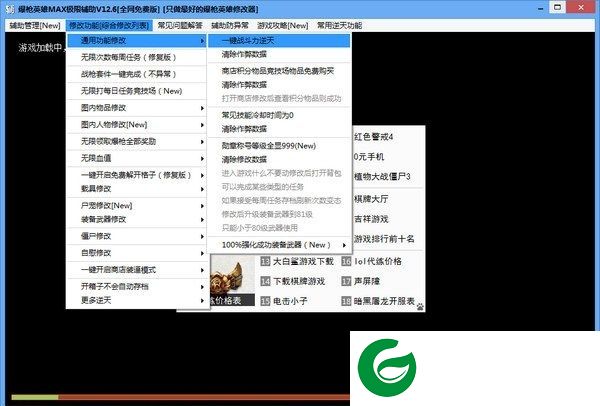Open the 吉祥游戏 link
Image resolution: width=600 pixels, height=406 pixels.
(371, 219)
